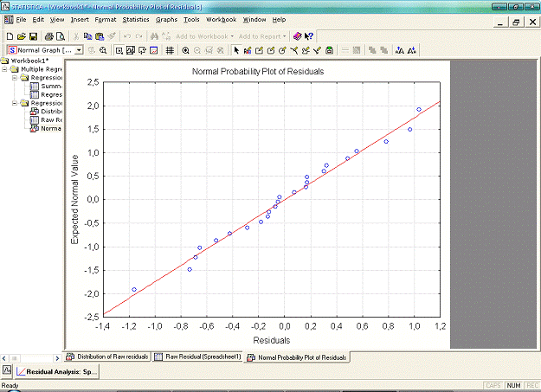This screenshot has height=392, width=541.
Task: Open the STATISTICA Help book icon
Action: tap(297, 36)
